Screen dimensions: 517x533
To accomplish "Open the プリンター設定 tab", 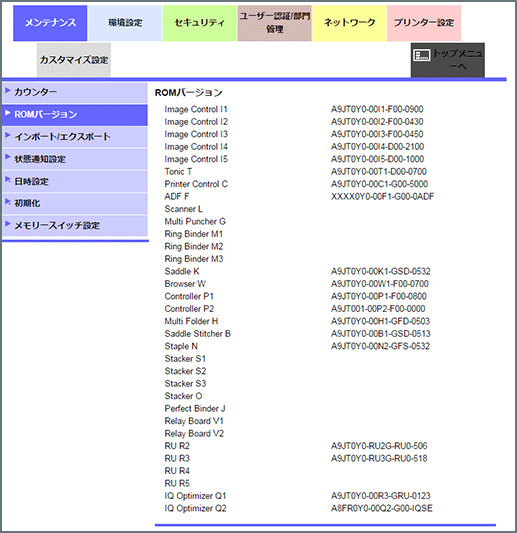I will click(424, 23).
